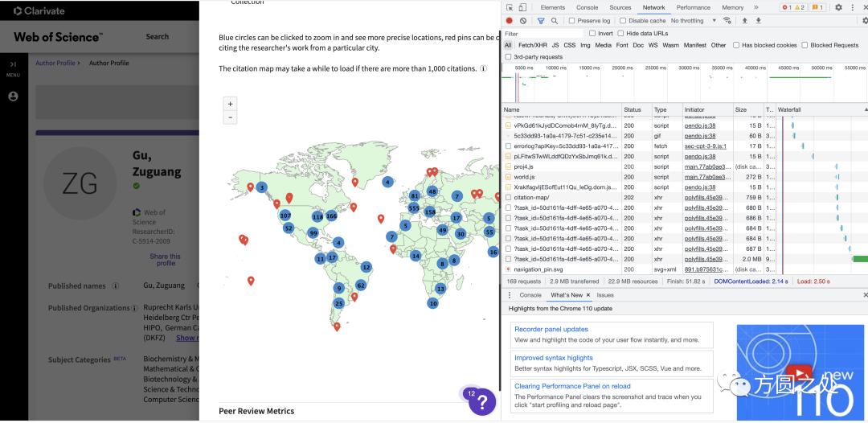868x423 pixels.
Task: Check the Invert filter checkbox
Action: pos(593,33)
